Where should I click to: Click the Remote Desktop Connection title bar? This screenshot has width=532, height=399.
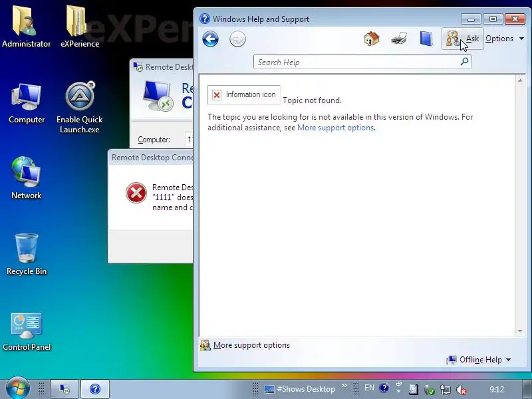[161, 67]
